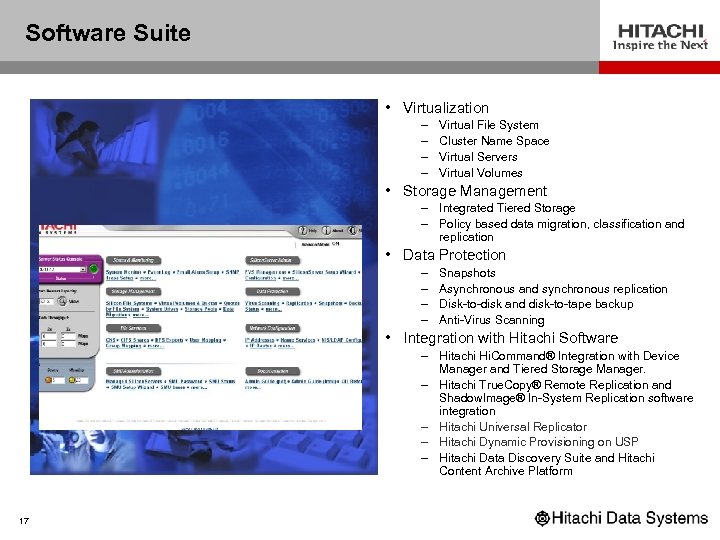The height and width of the screenshot is (540, 720).
Task: Open the User Mapping link
Action: click(205, 340)
